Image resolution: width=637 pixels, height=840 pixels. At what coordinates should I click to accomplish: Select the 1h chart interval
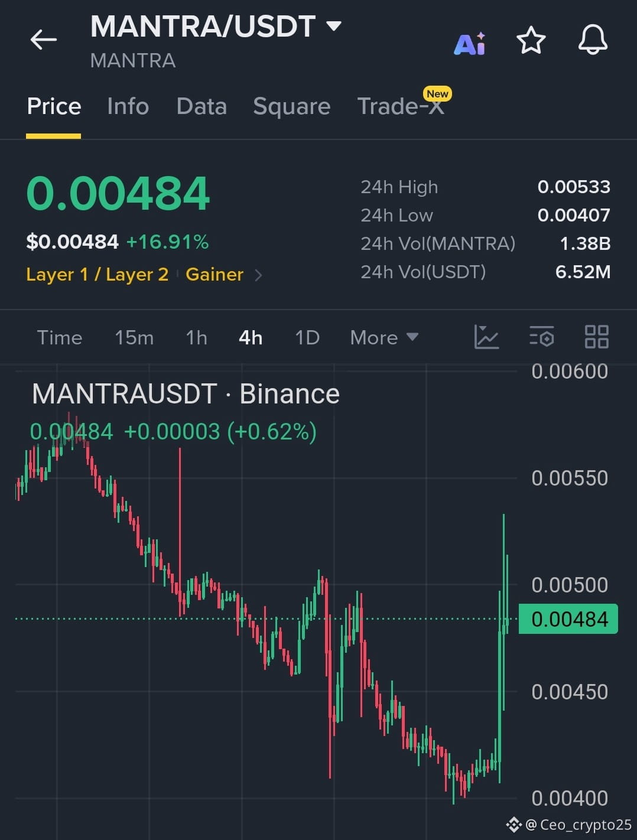tap(196, 337)
